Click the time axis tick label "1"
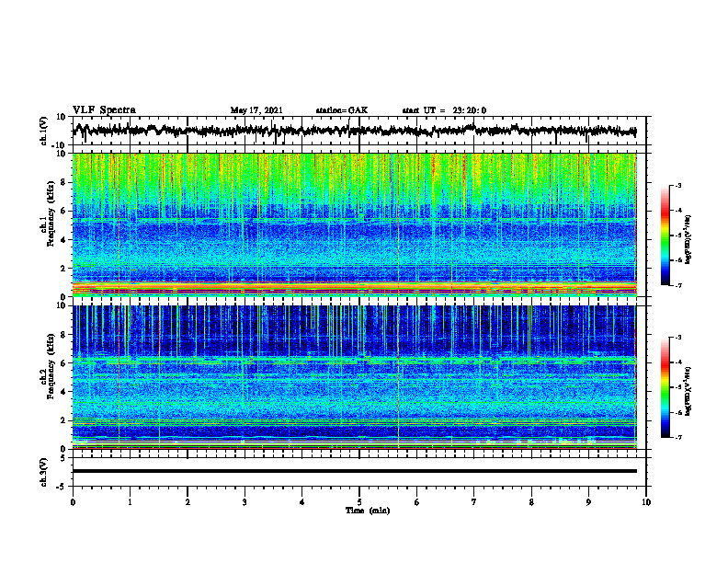Viewport: 728px width, 563px height. point(131,502)
